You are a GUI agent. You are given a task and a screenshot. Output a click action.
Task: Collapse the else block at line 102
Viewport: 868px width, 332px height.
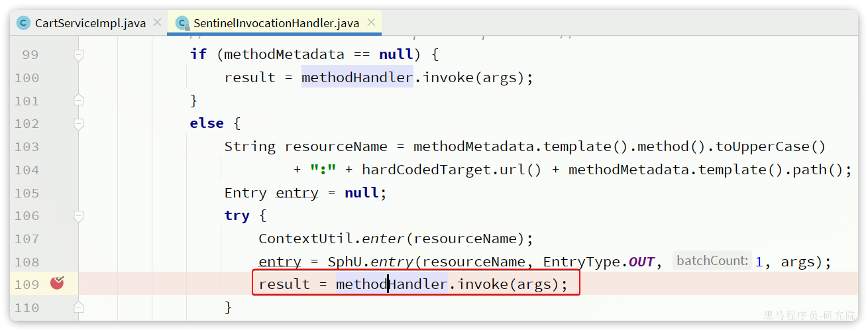[x=79, y=124]
